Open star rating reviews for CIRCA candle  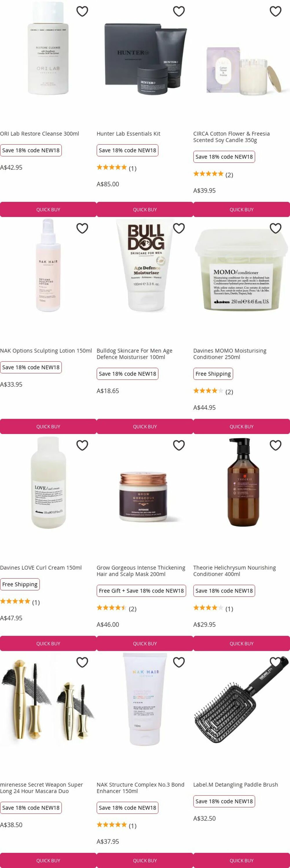tap(213, 174)
